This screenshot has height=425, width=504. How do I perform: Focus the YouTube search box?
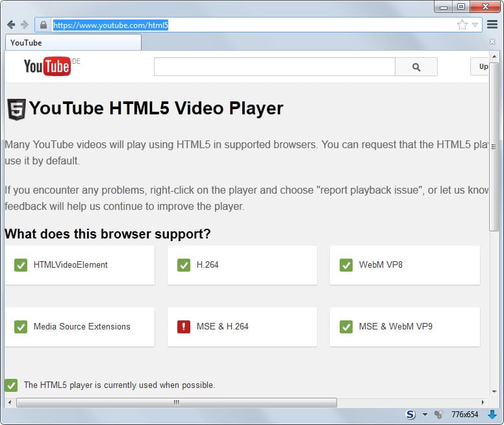(275, 66)
